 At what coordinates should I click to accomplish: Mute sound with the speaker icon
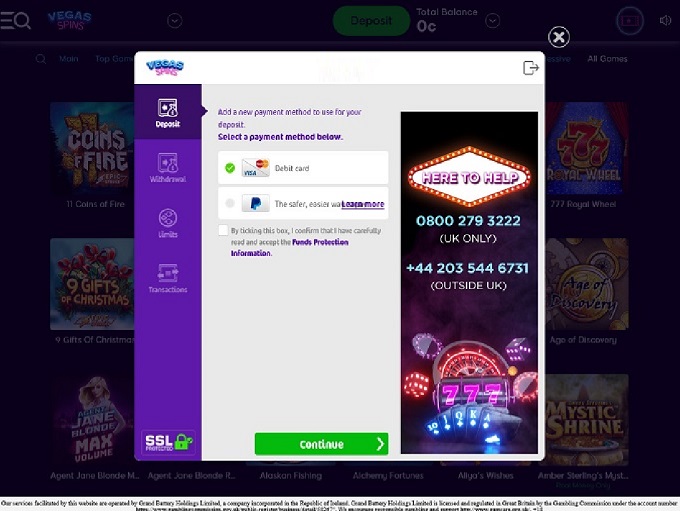[x=665, y=20]
